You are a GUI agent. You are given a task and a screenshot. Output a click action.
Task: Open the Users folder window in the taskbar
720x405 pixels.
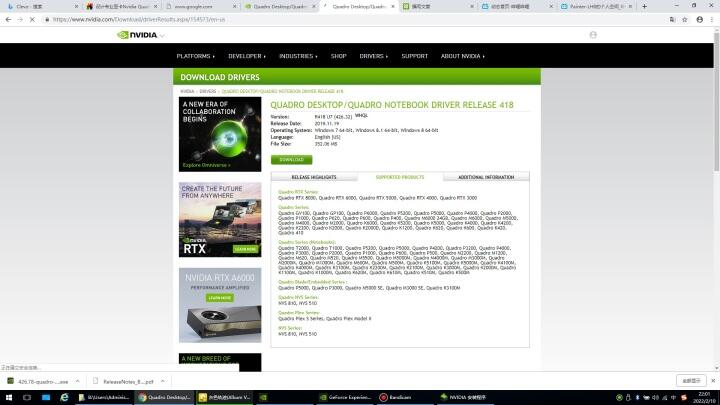click(x=104, y=397)
